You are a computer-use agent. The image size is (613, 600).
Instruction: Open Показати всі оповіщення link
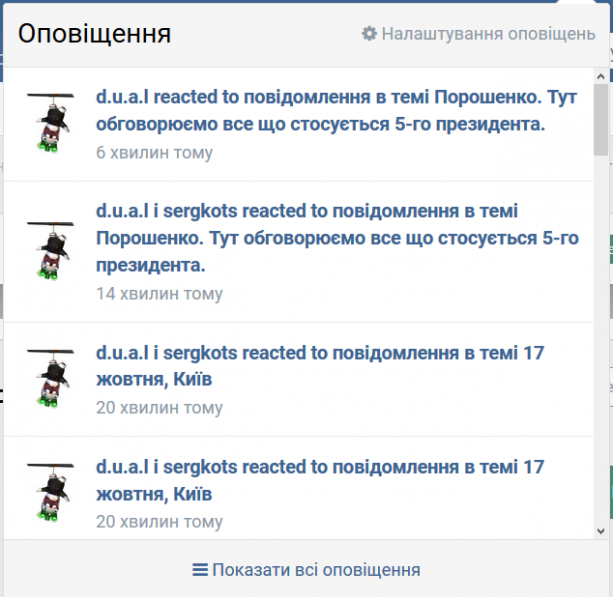click(316, 570)
